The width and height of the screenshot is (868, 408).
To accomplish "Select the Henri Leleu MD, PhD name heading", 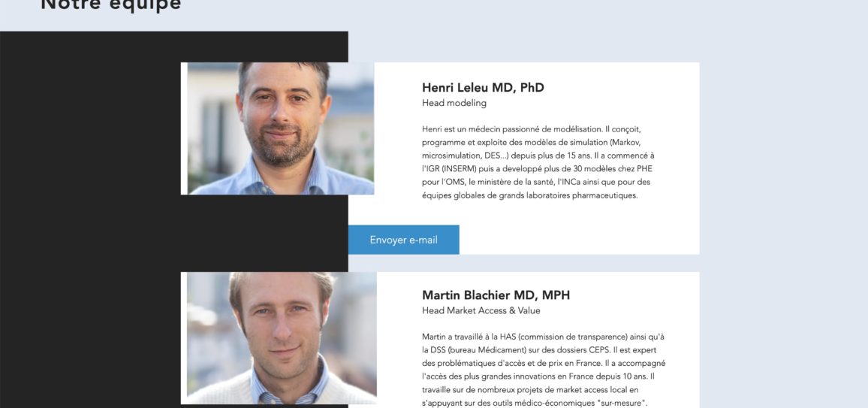I will [483, 87].
